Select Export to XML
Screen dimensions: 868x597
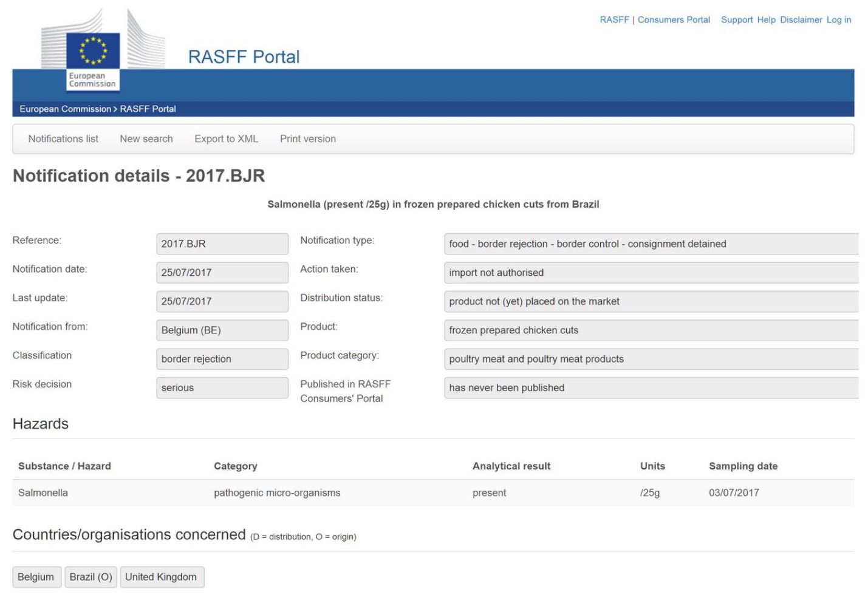click(x=226, y=138)
